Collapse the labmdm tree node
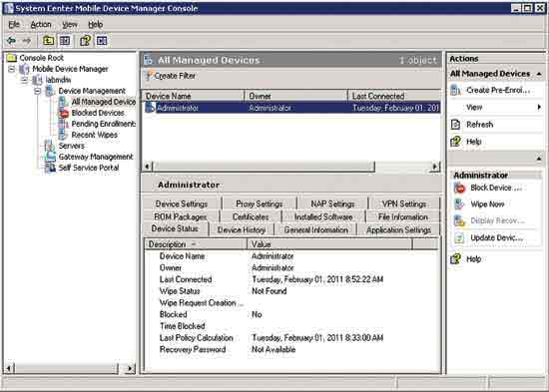Screen dimensions: 549x392 pyautogui.click(x=25, y=80)
